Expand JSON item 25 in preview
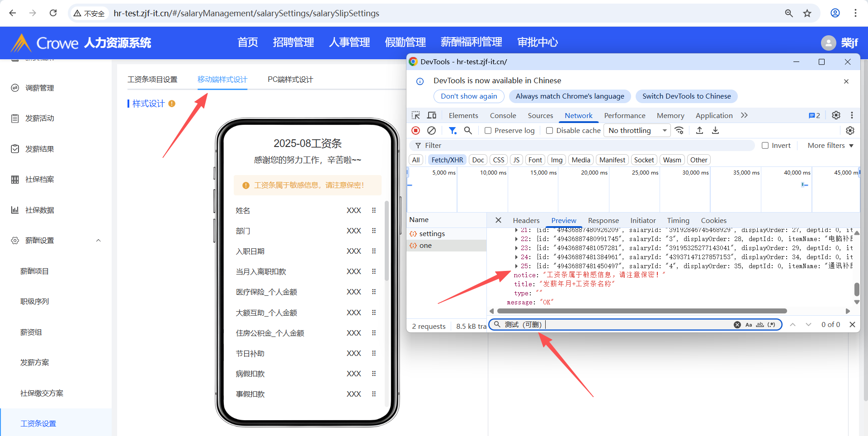The width and height of the screenshot is (868, 436). [x=517, y=266]
